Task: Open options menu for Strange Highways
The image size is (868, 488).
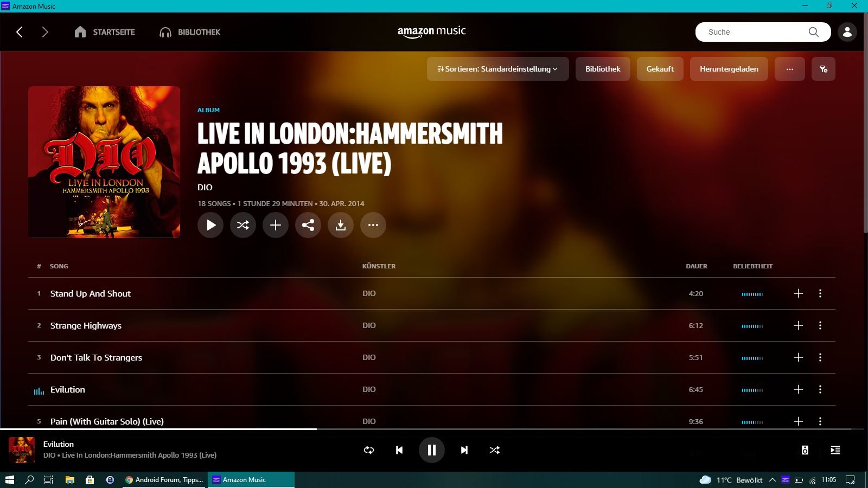Action: coord(820,325)
